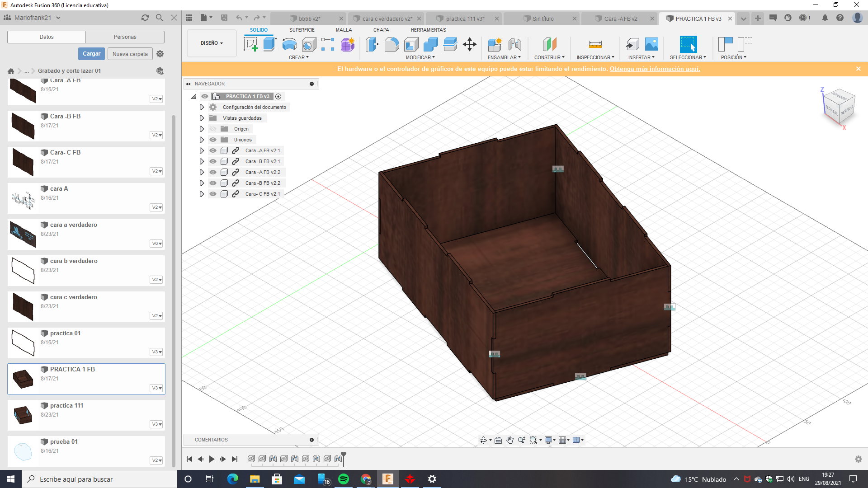Click the Orbit navigation icon at bottom

coord(483,440)
